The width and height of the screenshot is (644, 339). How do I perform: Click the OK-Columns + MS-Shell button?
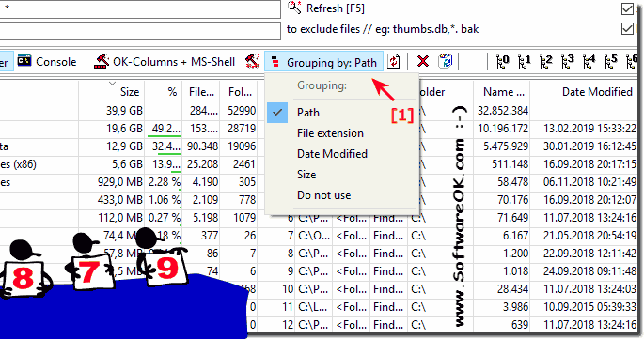coord(165,62)
